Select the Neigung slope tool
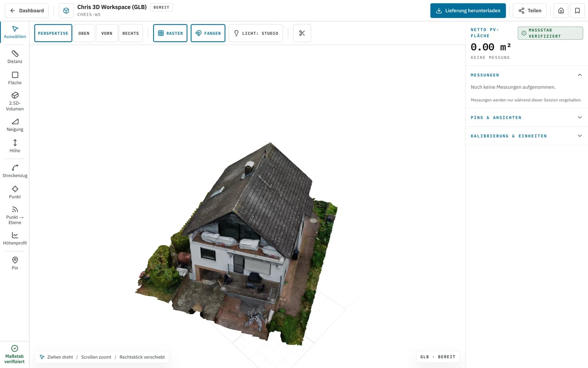588x368 pixels. tap(15, 125)
